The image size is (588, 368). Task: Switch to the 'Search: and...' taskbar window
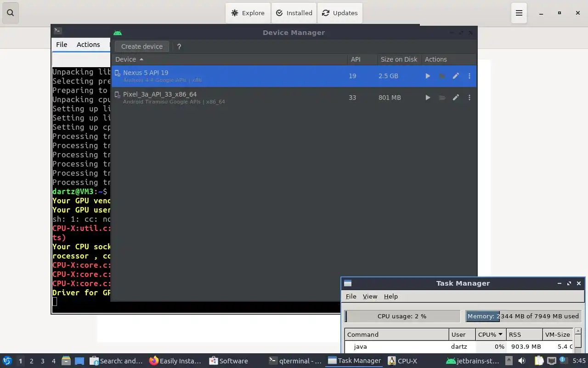point(117,361)
